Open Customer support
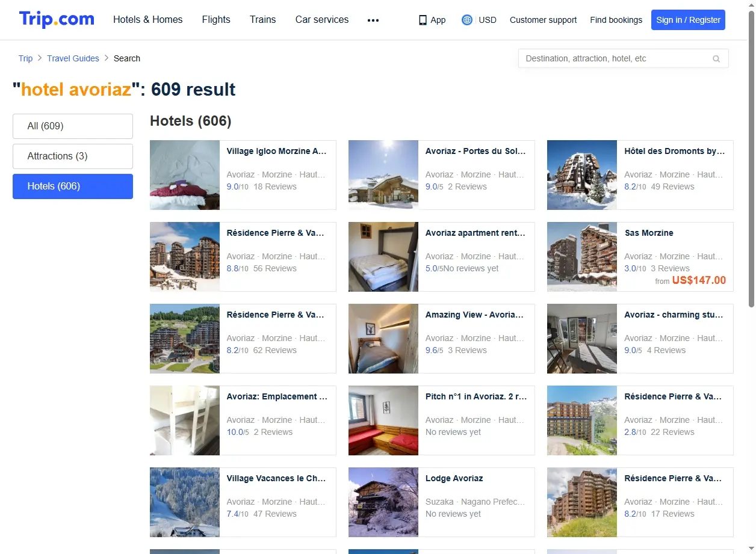 pos(543,20)
